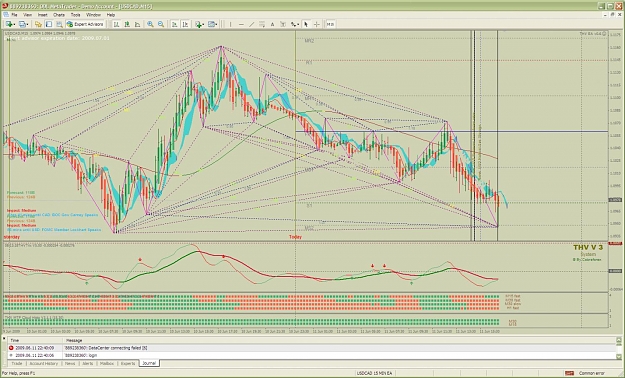The width and height of the screenshot is (625, 378).
Task: Open the Insert menu
Action: coord(42,15)
